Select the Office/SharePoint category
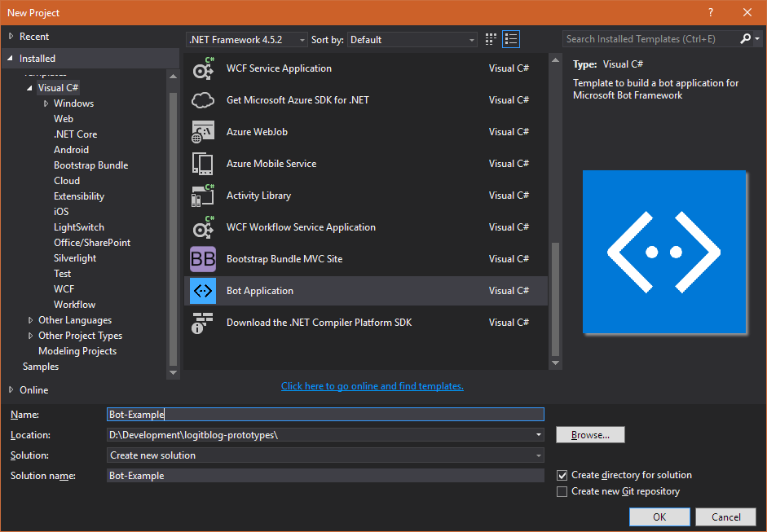Screen dimensions: 767x532 (92, 243)
